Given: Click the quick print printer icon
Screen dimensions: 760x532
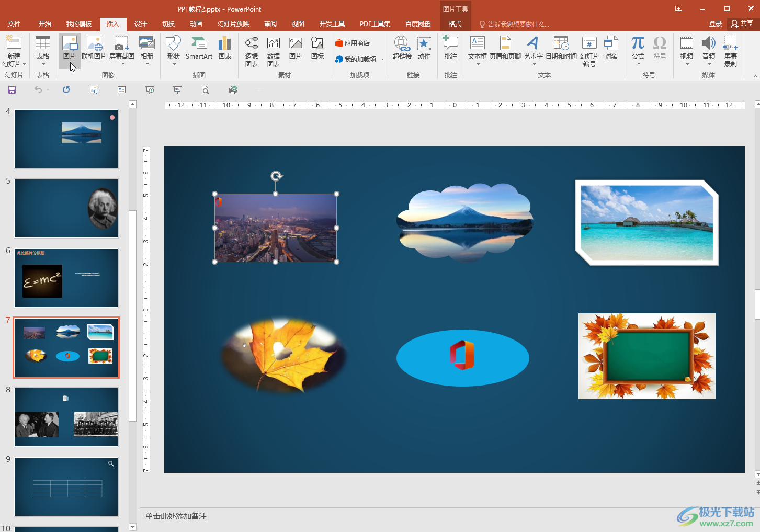Looking at the screenshot, I should tap(233, 90).
